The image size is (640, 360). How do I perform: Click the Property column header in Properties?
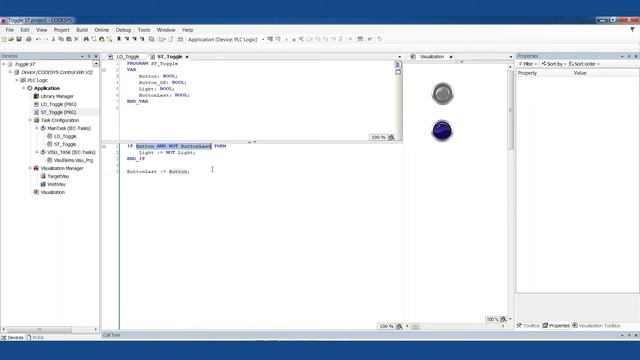(527, 73)
